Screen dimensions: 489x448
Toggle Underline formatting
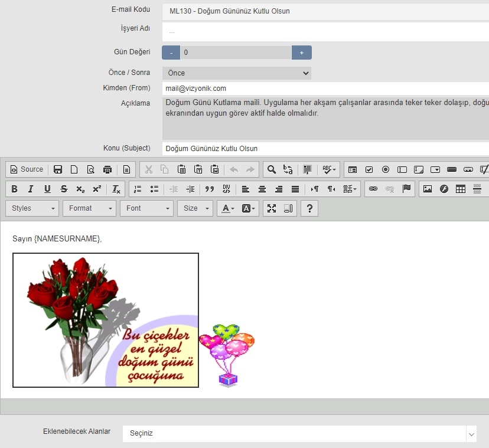click(47, 189)
